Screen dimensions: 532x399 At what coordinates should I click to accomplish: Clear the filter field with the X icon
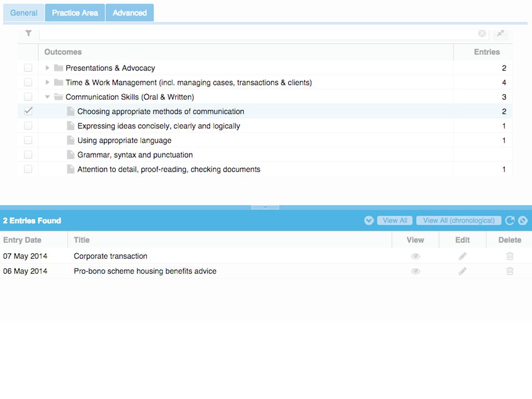pyautogui.click(x=482, y=33)
